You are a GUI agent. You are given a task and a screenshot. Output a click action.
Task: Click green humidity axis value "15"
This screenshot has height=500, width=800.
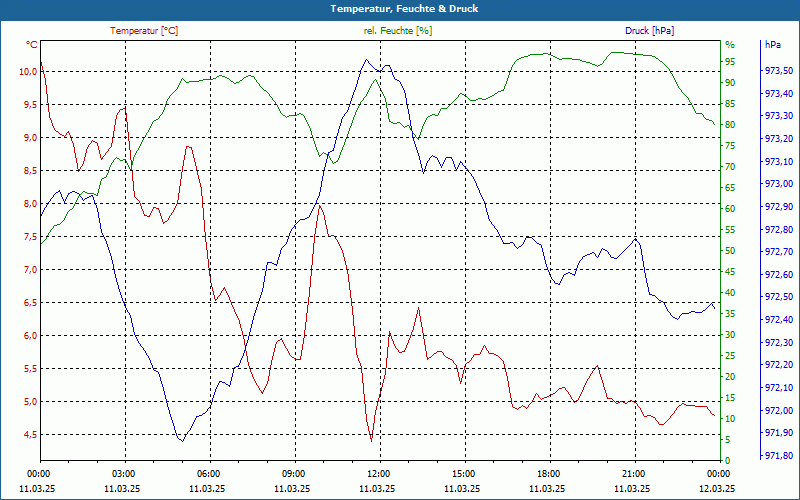click(x=730, y=398)
